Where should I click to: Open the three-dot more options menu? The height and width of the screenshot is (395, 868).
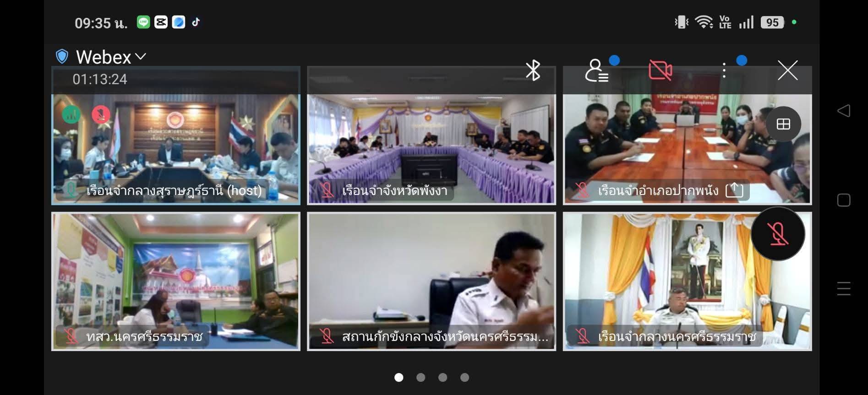click(x=724, y=70)
